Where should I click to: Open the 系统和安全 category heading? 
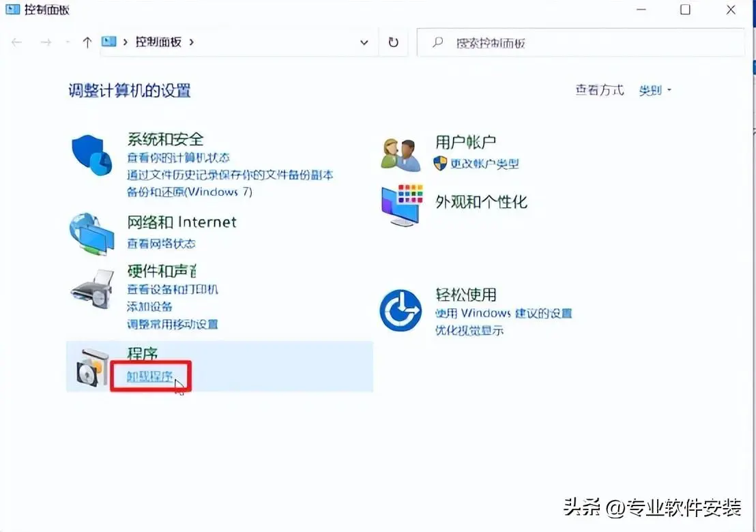[x=165, y=139]
